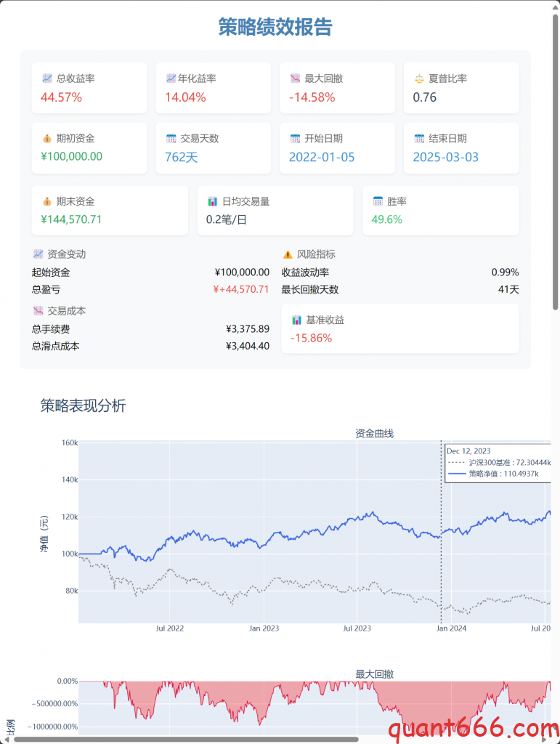
Task: Click the daily volume value 0.2笔/日
Action: click(x=226, y=219)
